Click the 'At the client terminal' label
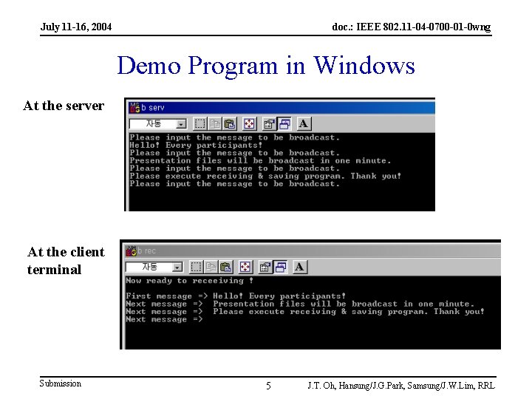Image resolution: width=532 pixels, height=399 pixels. 66,261
